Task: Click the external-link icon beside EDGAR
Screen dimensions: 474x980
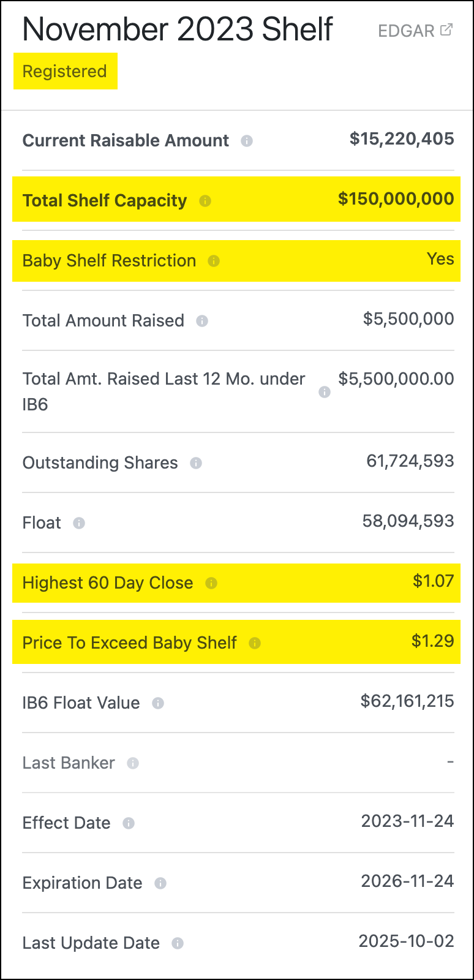Action: tap(447, 29)
